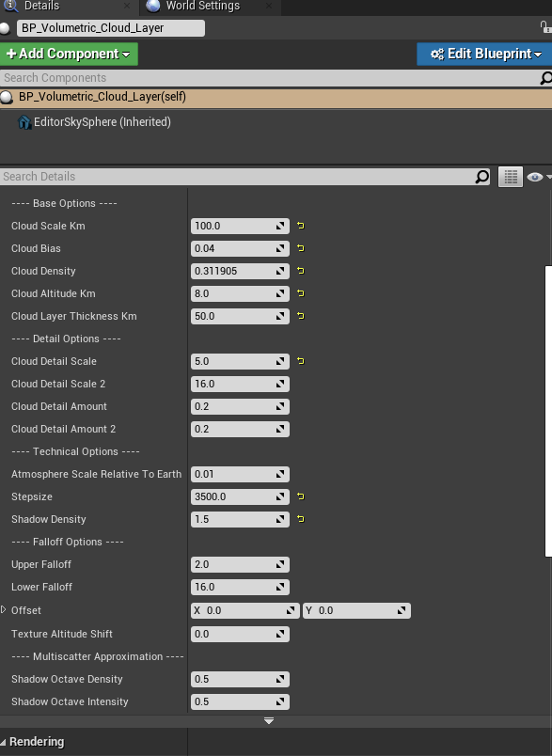Click the Cloud Layer Thickness Km field

(x=240, y=316)
